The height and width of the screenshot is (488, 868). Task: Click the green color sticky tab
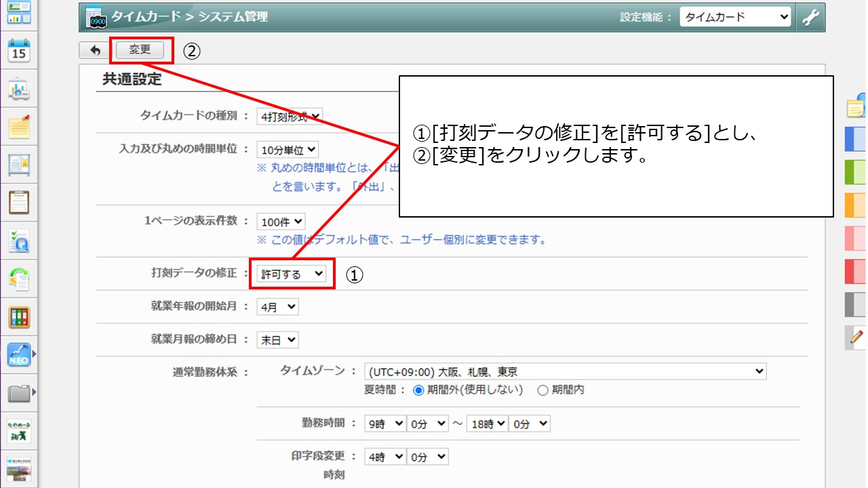tap(856, 171)
